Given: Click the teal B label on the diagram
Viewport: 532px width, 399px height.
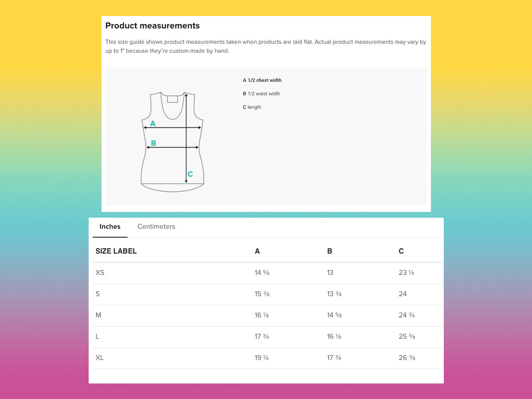Looking at the screenshot, I should pyautogui.click(x=153, y=143).
